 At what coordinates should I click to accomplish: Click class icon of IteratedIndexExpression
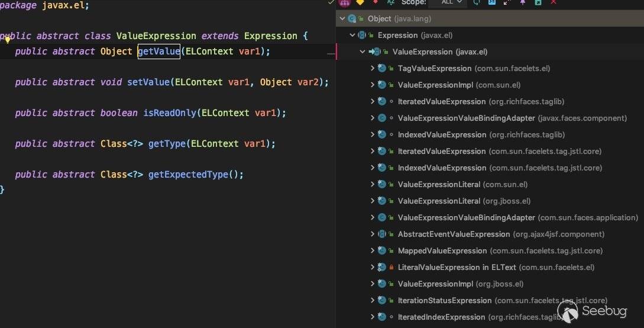click(x=381, y=317)
